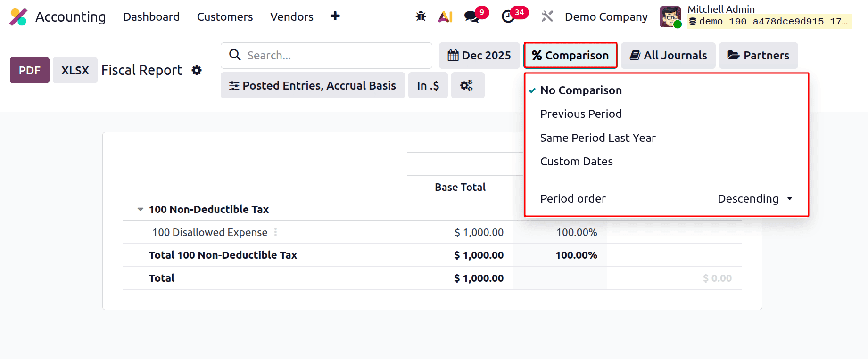Open conversations messages icon with 9 badge

[472, 16]
